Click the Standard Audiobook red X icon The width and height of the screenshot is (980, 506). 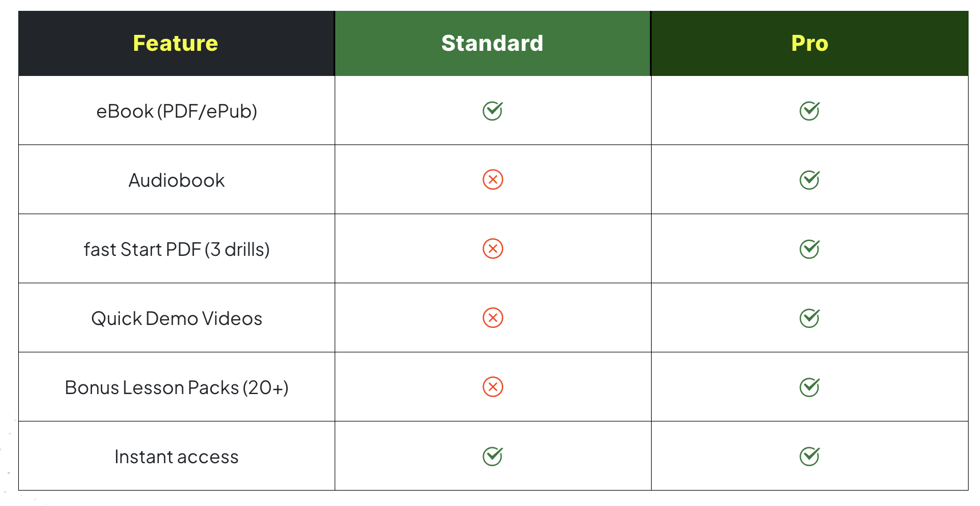[492, 180]
